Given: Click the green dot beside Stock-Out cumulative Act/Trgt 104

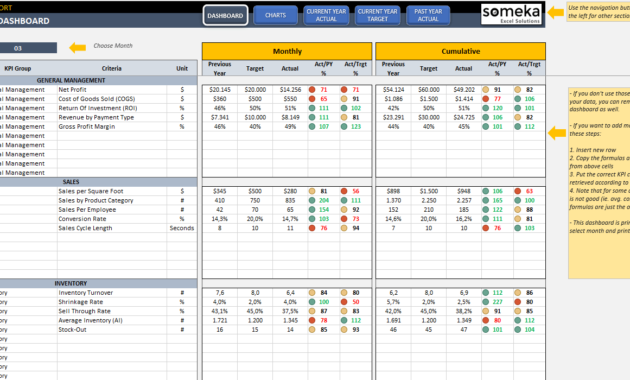Looking at the screenshot, I should pos(518,330).
